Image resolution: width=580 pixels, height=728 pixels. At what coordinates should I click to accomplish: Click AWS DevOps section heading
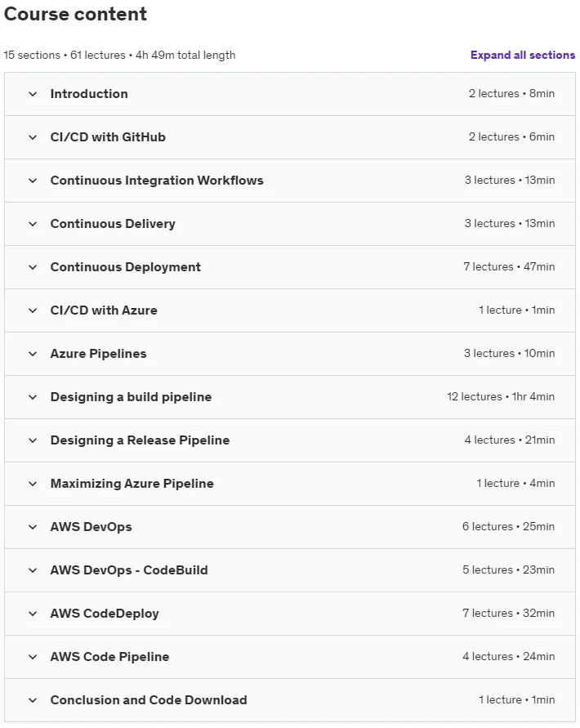point(91,527)
